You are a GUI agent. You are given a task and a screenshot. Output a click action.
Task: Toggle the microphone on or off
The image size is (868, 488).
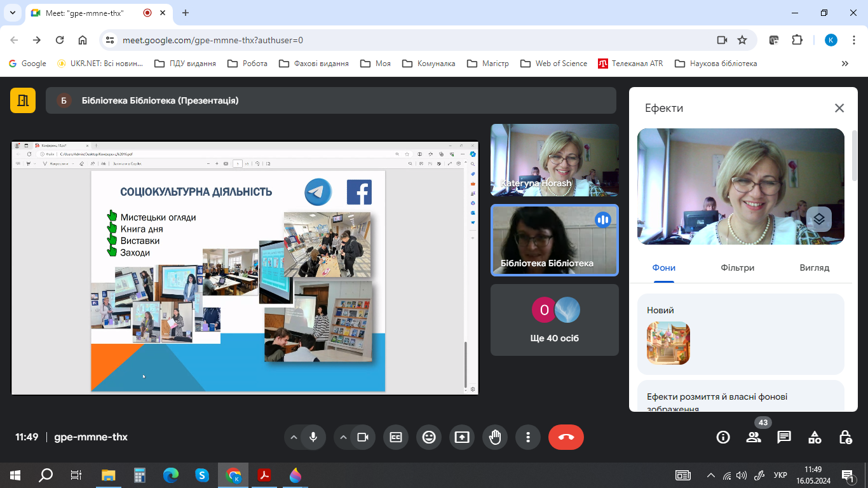pos(313,437)
